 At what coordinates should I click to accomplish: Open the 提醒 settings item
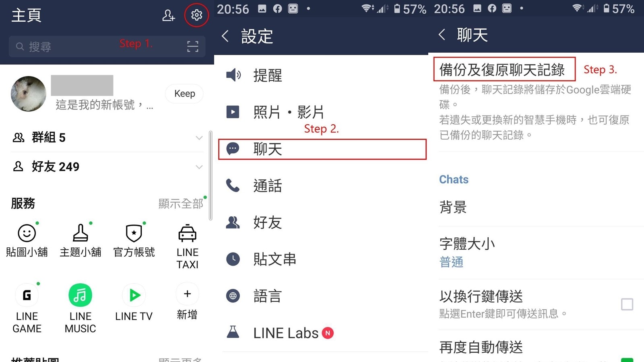(322, 75)
